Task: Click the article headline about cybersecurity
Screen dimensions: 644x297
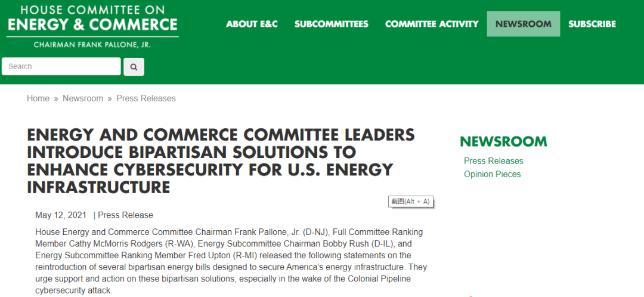Action: 221,161
